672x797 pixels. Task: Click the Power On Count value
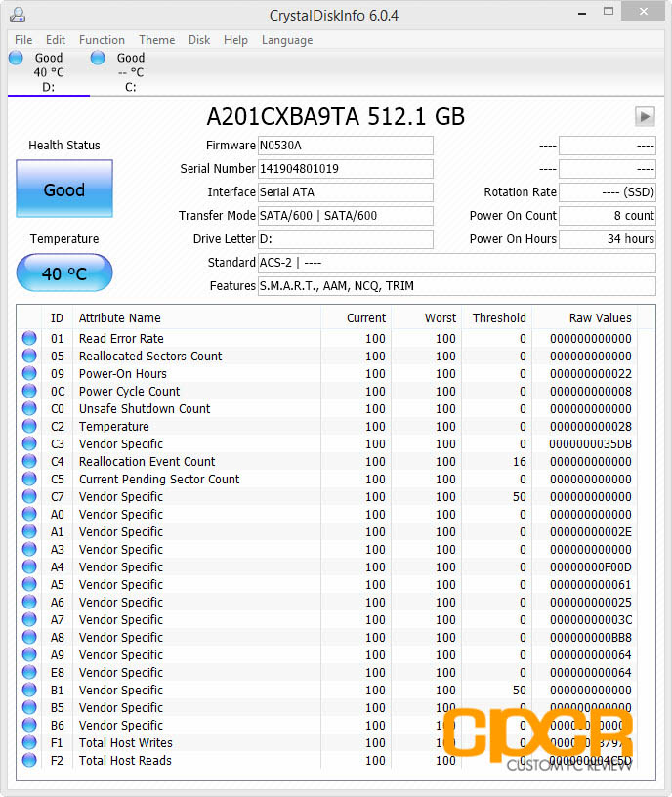tap(608, 216)
